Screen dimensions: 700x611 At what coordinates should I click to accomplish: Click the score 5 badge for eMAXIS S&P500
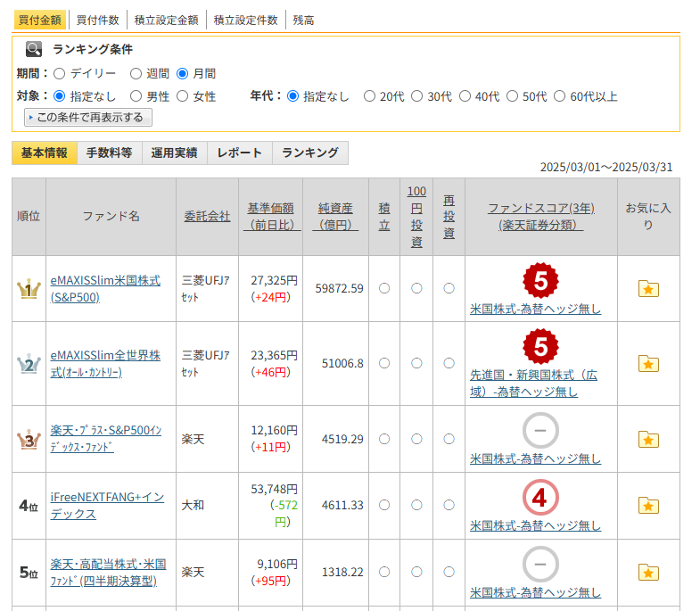pos(540,281)
